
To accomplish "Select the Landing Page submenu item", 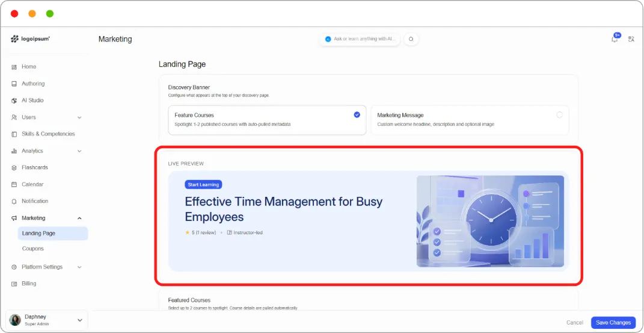I will pyautogui.click(x=52, y=234).
